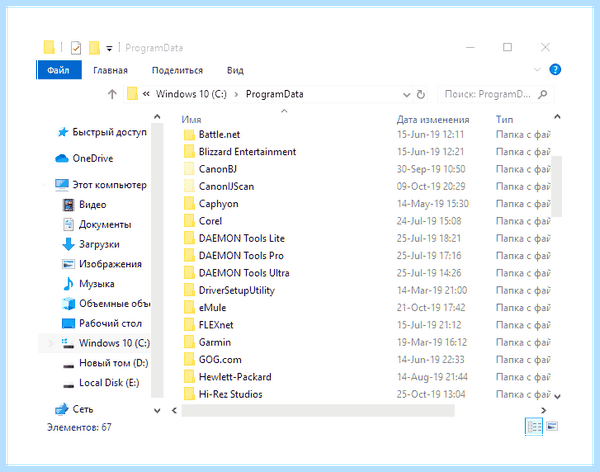Expand the Windows 10 (C:) tree node
This screenshot has height=472, width=600.
[51, 343]
